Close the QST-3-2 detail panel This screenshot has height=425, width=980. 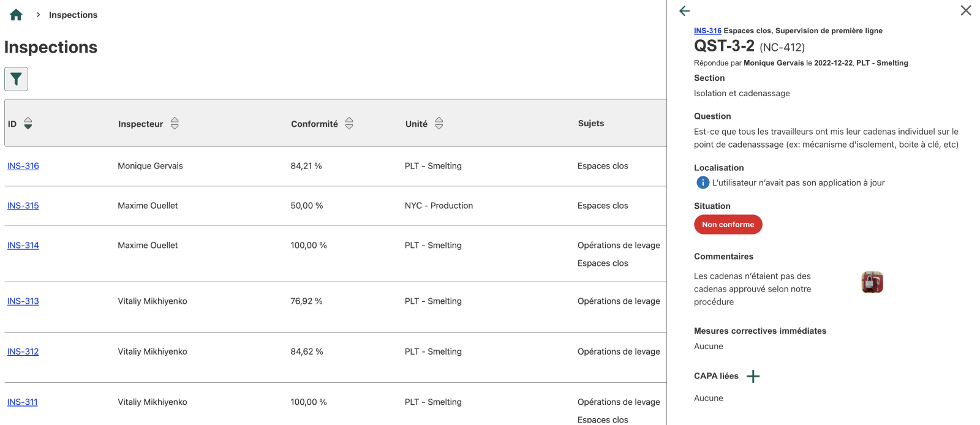click(966, 10)
